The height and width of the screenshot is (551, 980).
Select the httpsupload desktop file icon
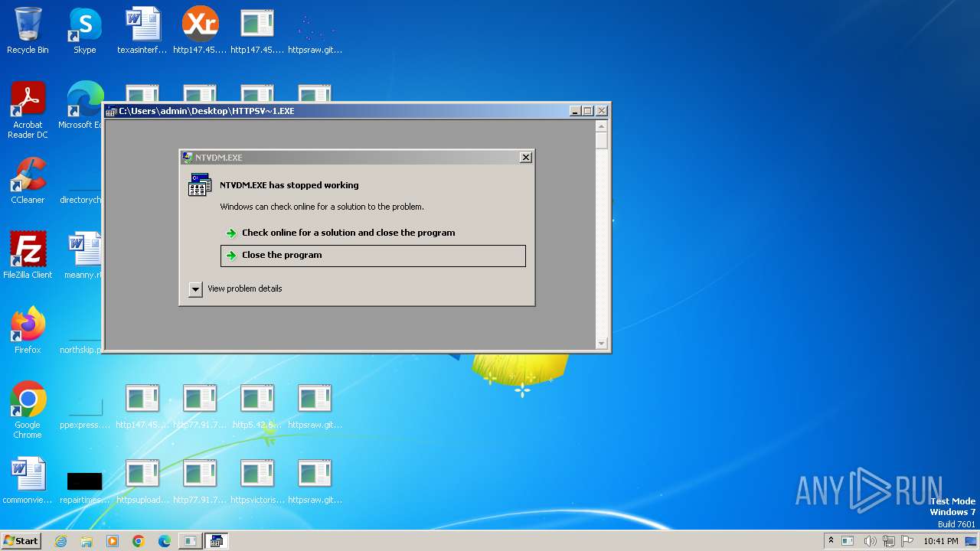coord(142,481)
